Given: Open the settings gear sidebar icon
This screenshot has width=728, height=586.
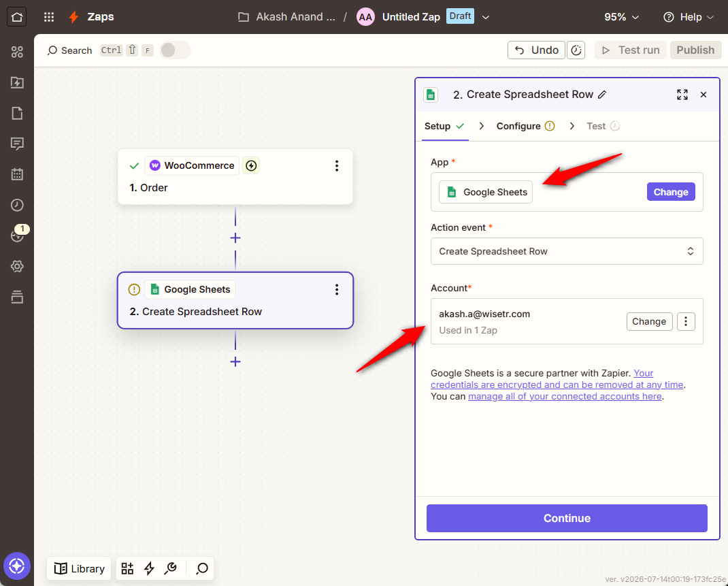Looking at the screenshot, I should (17, 267).
